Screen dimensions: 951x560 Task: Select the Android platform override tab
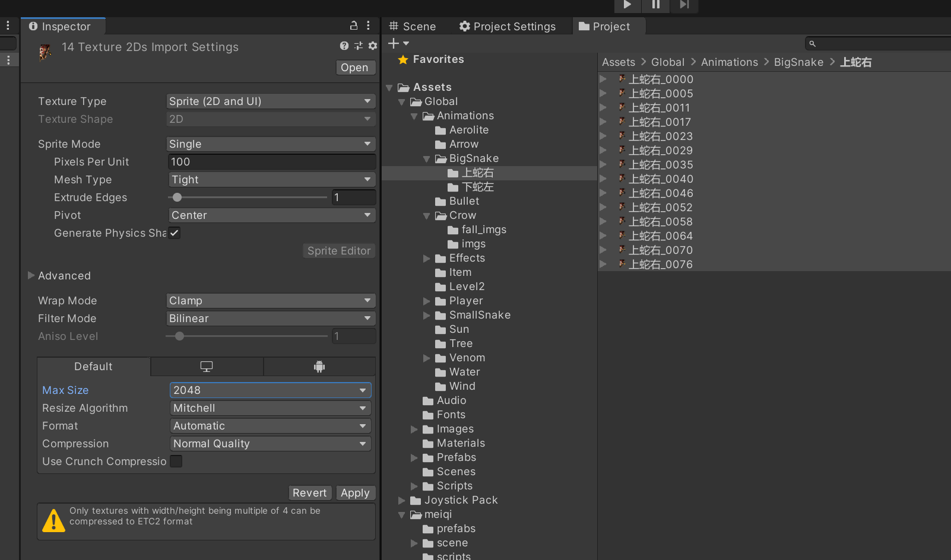click(x=319, y=367)
